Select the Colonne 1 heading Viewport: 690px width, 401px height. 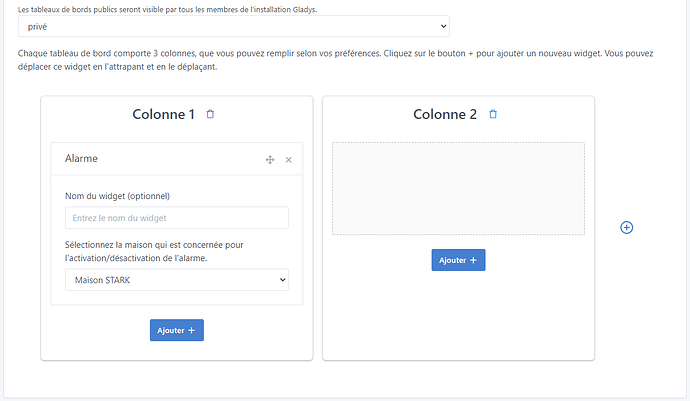[x=163, y=115]
